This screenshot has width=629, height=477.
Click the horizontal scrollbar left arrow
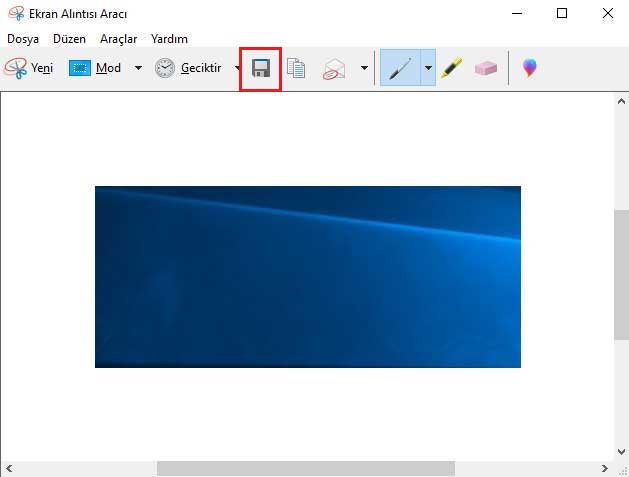coord(9,469)
